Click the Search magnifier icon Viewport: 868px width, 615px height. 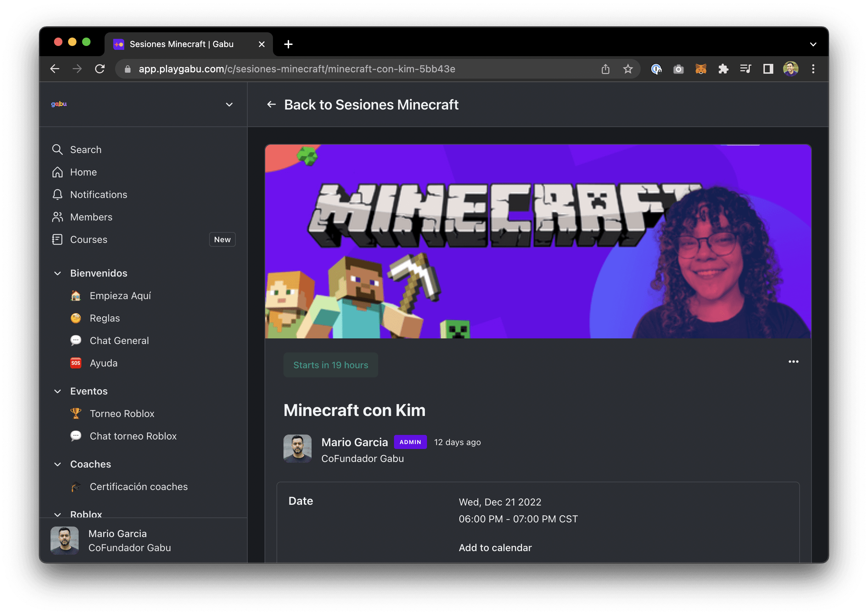[x=58, y=150]
